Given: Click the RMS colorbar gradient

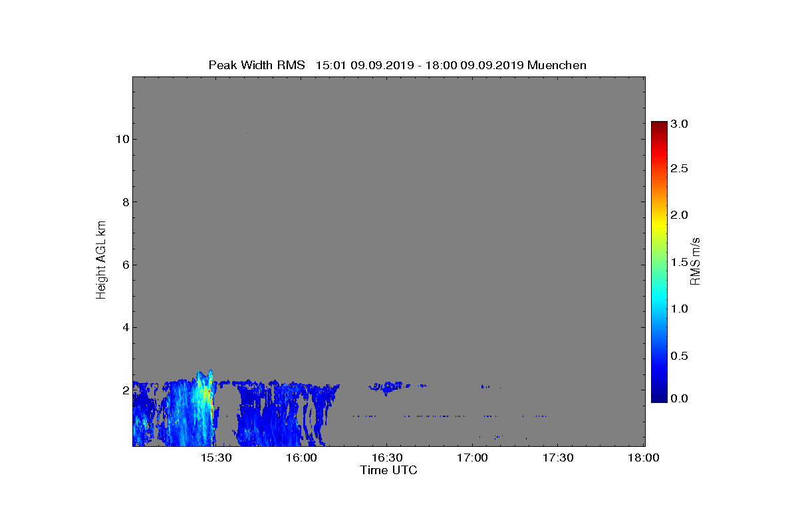Looking at the screenshot, I should pos(659,261).
